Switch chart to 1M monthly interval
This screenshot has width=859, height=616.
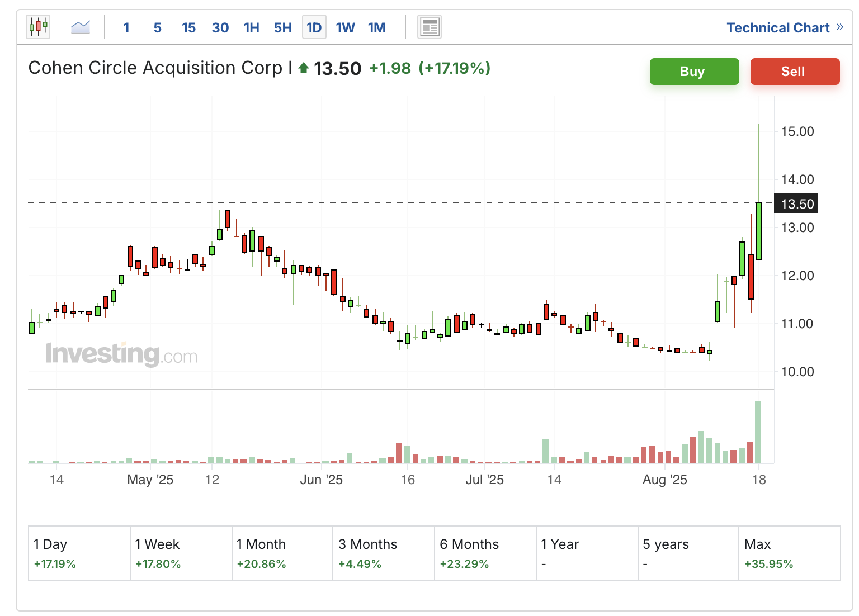[377, 27]
